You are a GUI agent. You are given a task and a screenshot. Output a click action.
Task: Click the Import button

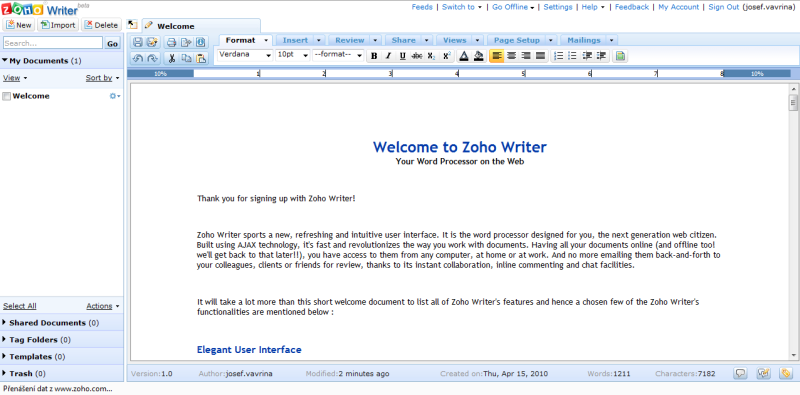[58, 24]
